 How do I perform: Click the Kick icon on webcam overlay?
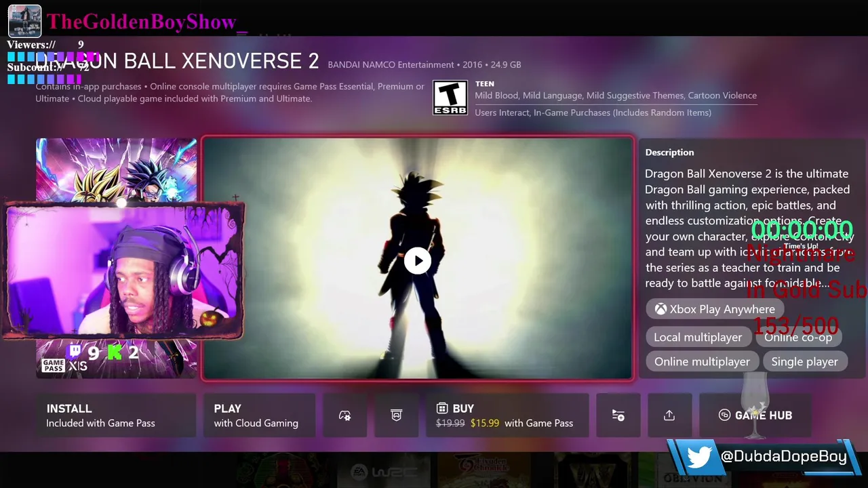pyautogui.click(x=115, y=352)
